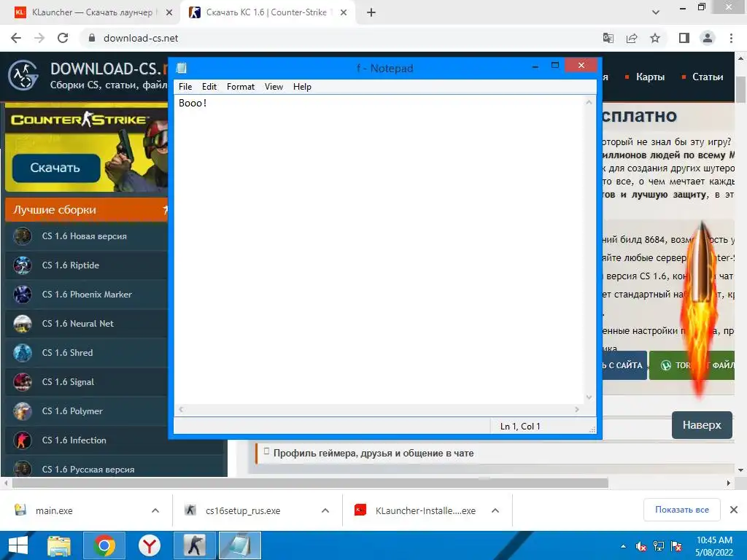Open Yandex Browser from taskbar
747x560 pixels.
[x=149, y=545]
